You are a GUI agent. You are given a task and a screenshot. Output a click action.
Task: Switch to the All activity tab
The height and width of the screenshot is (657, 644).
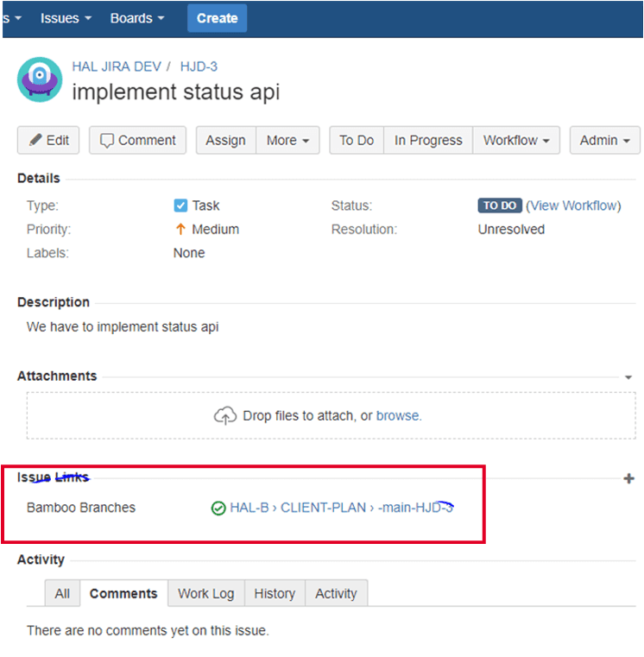pos(62,593)
